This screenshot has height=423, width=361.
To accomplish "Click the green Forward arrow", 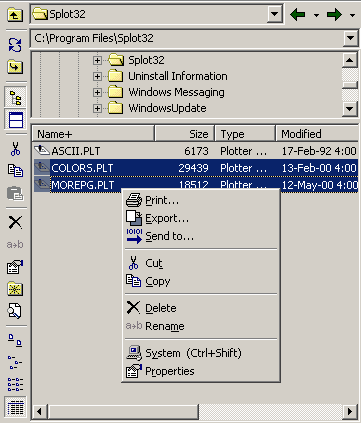I will 334,15.
